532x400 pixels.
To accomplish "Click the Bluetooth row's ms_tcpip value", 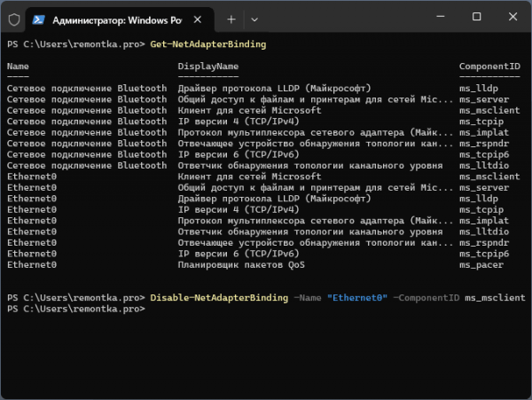I will click(481, 122).
